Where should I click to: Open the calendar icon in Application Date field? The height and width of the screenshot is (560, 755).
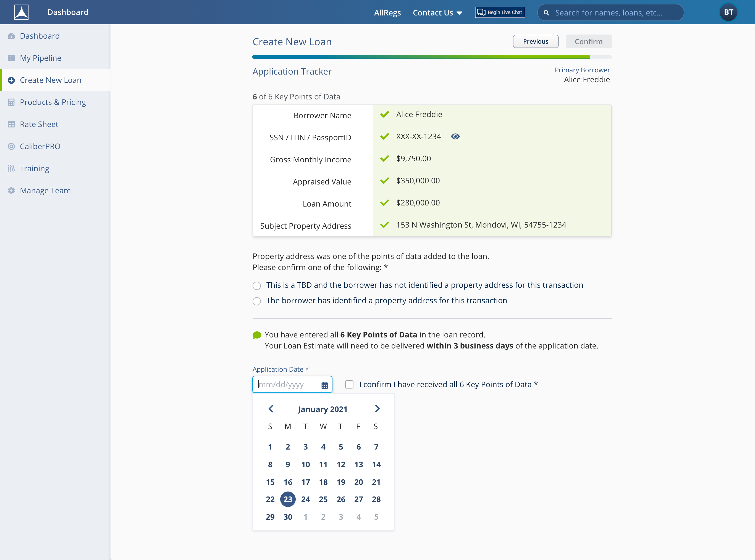324,385
